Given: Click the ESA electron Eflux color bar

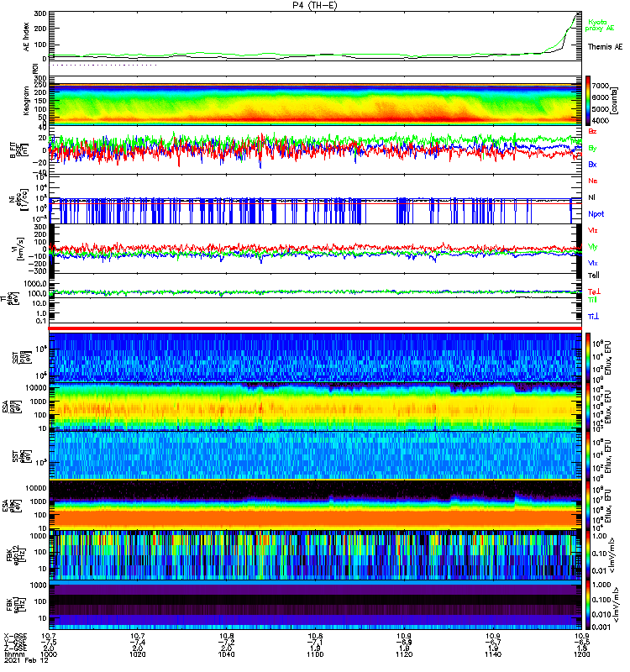Looking at the screenshot, I should 588,505.
